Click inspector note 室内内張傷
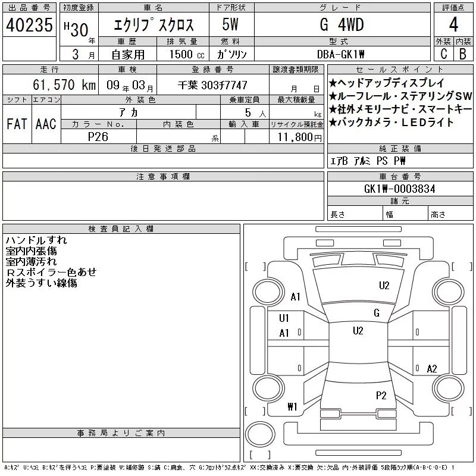The image size is (476, 476). click(x=32, y=250)
